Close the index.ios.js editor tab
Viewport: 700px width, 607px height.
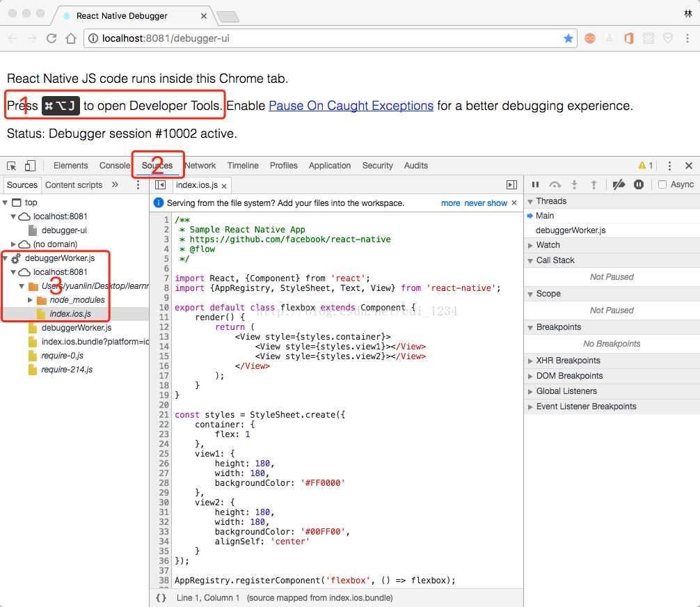[x=224, y=186]
